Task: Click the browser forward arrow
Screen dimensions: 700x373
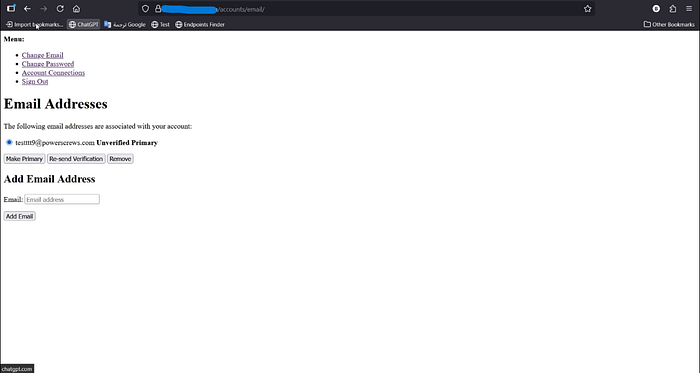Action: [x=43, y=8]
